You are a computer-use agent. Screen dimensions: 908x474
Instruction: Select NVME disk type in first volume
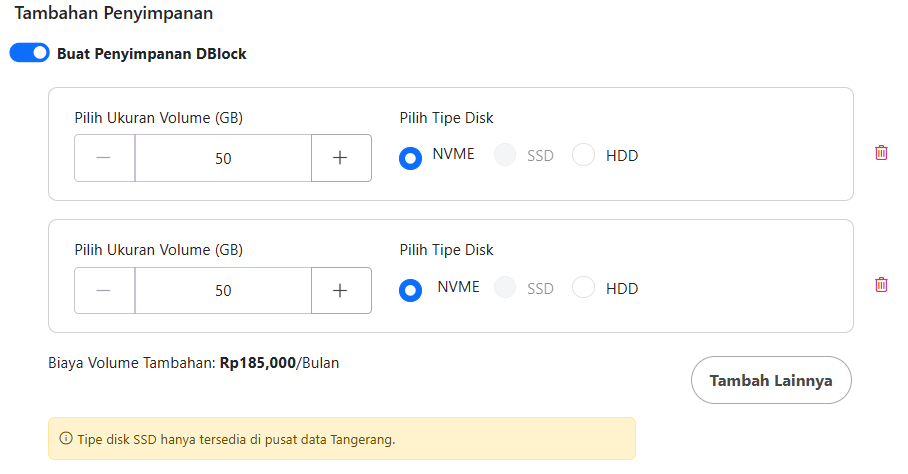click(x=410, y=158)
